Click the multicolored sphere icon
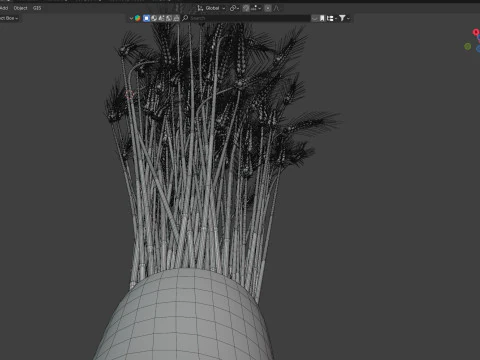 point(138,18)
